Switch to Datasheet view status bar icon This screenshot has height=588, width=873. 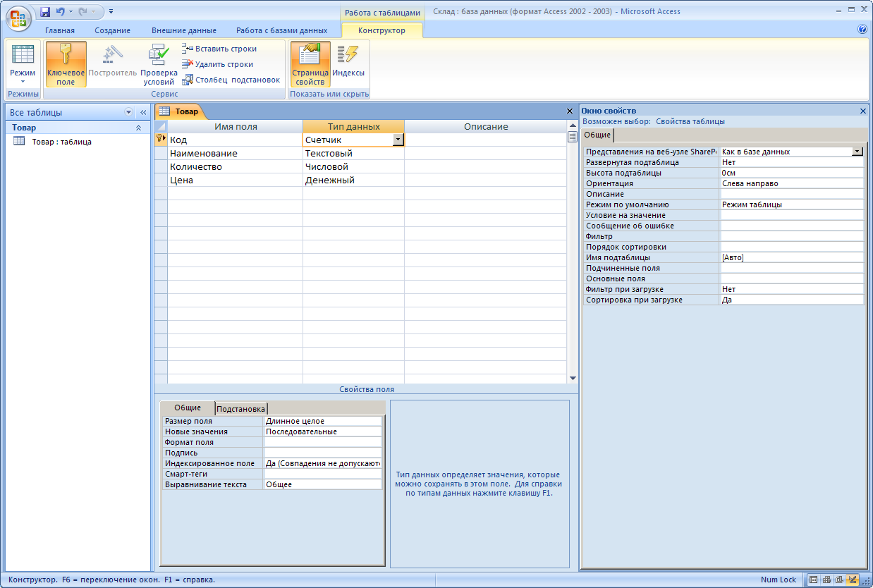coord(813,580)
